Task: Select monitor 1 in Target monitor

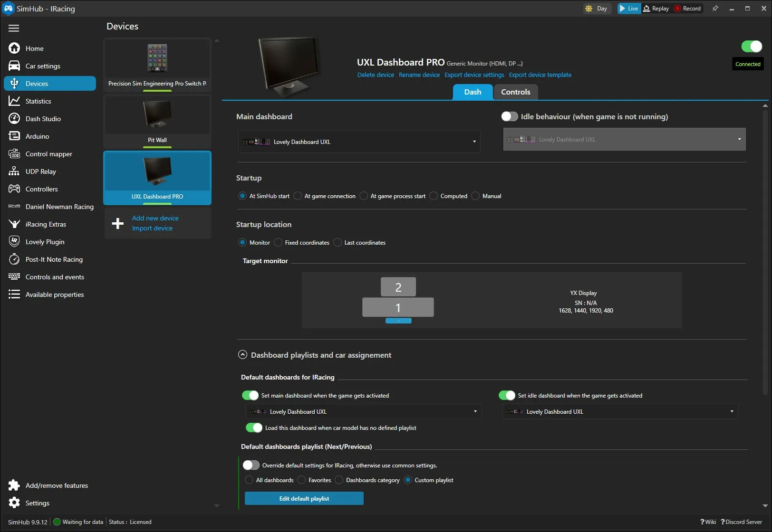Action: click(398, 307)
